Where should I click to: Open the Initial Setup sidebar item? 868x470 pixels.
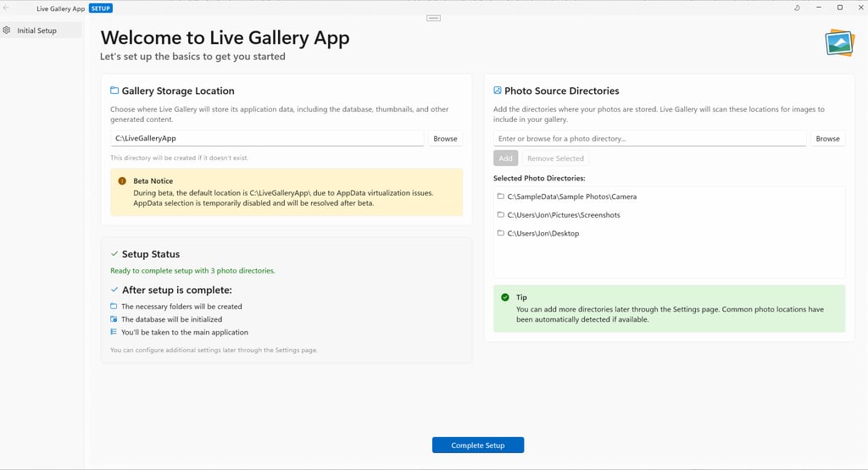tap(42, 30)
